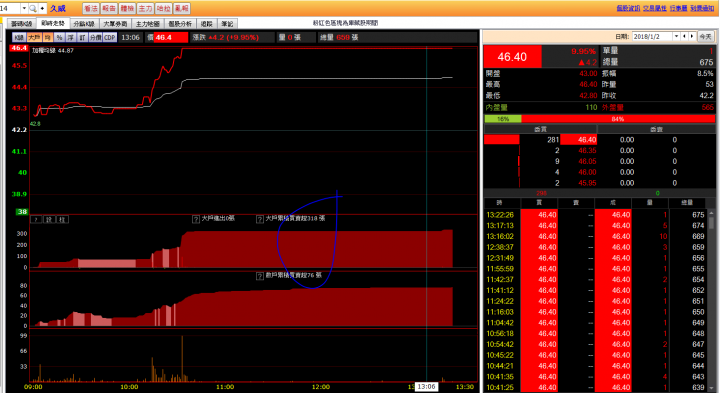Select the 13:22:26 trade row

[x=596, y=215]
